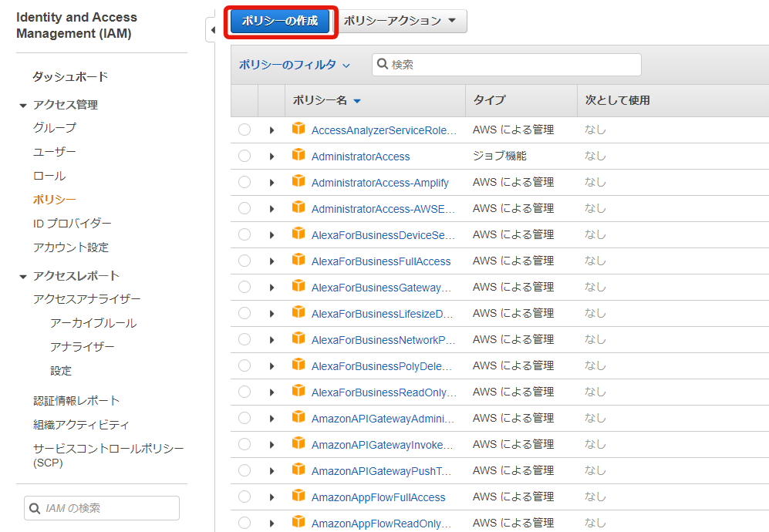Open the AlexaForBusinessFullAccess policy link
The width and height of the screenshot is (769, 532).
point(381,261)
